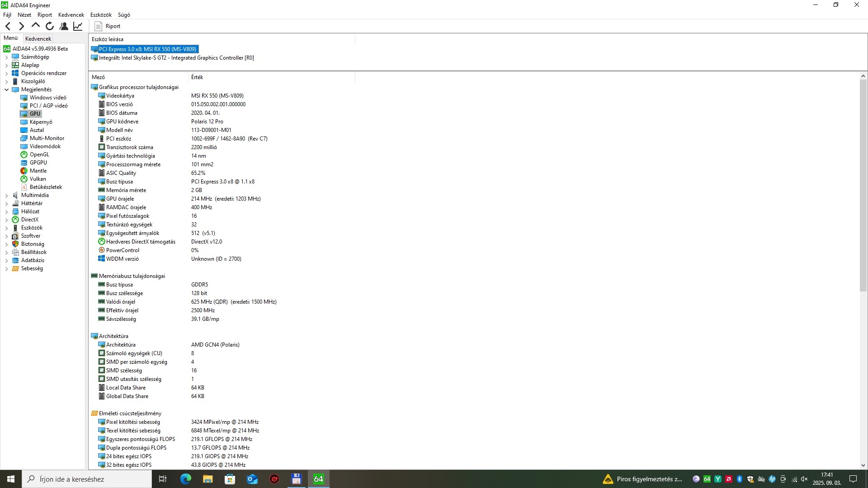868x488 pixels.
Task: Click the Refresh toolbar icon
Action: (x=50, y=26)
